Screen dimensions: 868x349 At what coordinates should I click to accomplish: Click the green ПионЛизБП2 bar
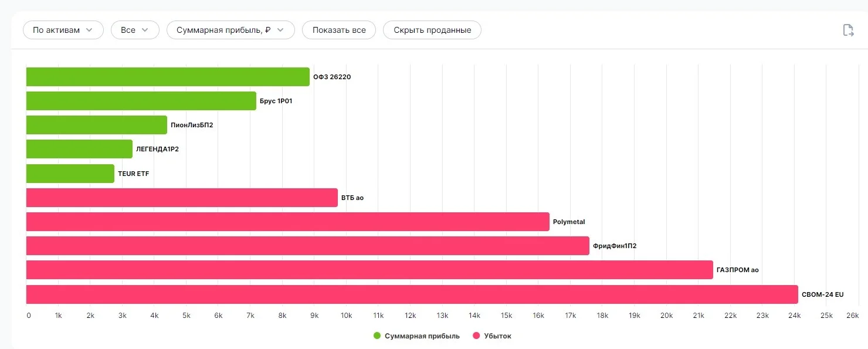[x=97, y=125]
